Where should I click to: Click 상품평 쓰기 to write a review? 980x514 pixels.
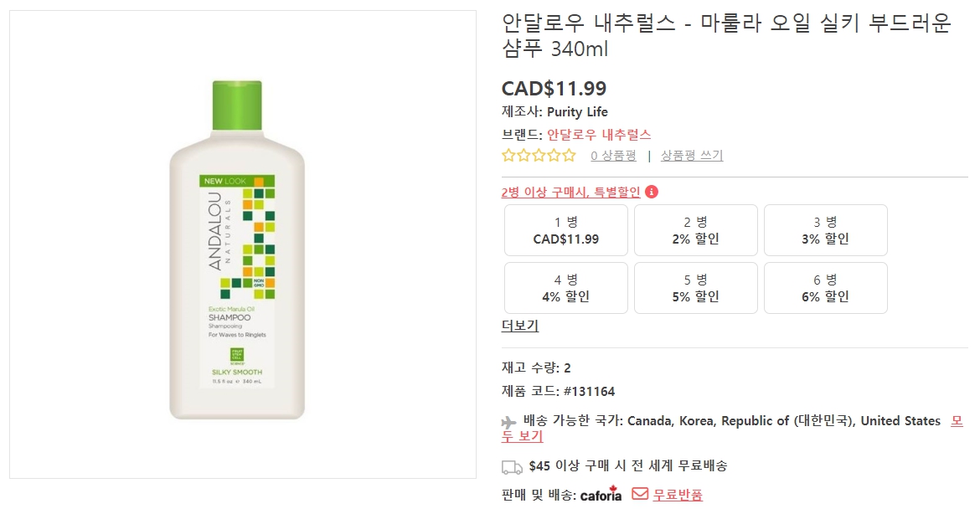tap(693, 155)
